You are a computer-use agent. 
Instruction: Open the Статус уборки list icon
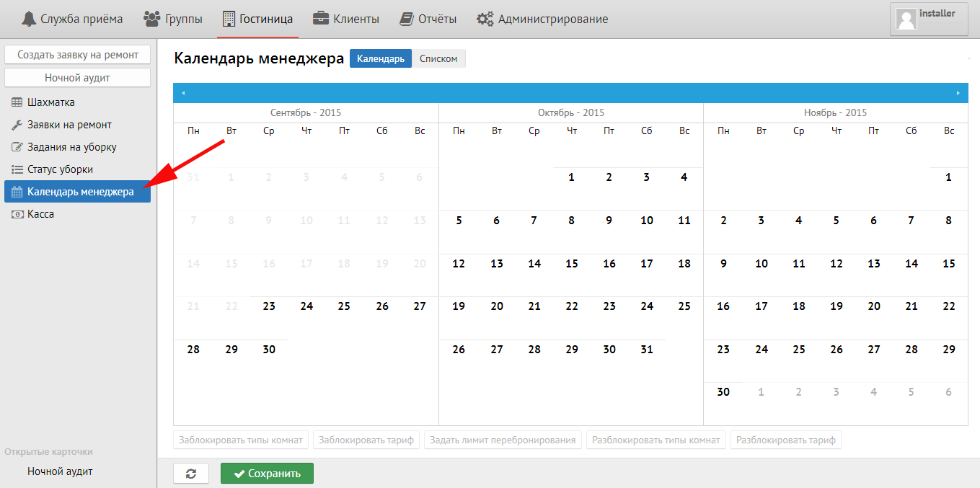tap(17, 169)
